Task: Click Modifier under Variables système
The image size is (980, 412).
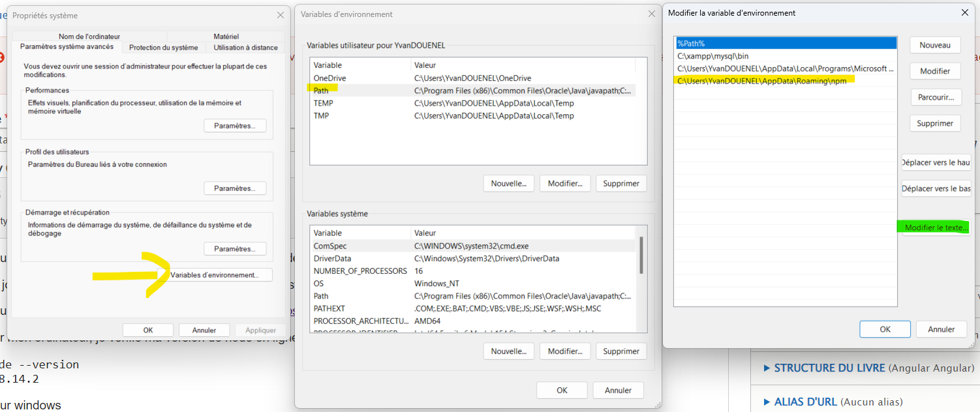Action: pos(564,351)
